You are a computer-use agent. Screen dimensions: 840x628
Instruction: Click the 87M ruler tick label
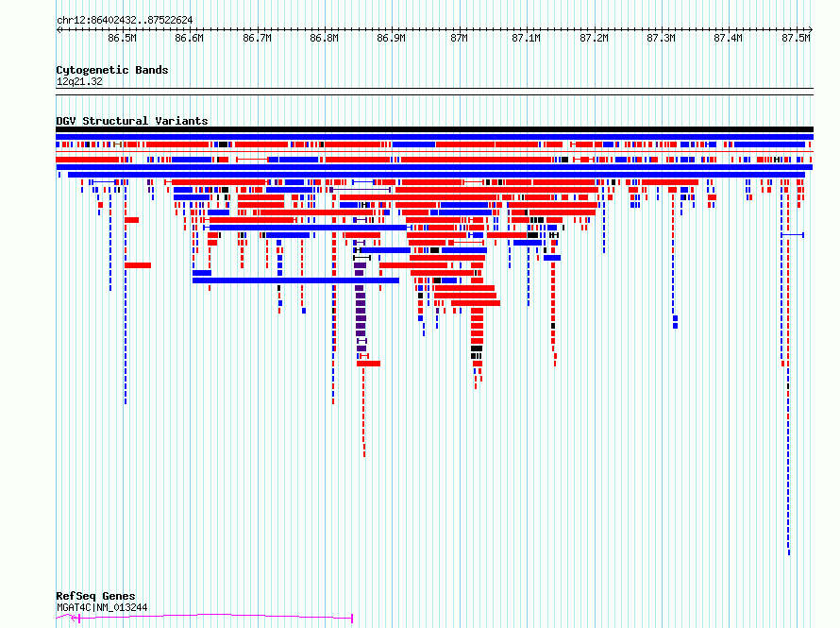coord(459,38)
